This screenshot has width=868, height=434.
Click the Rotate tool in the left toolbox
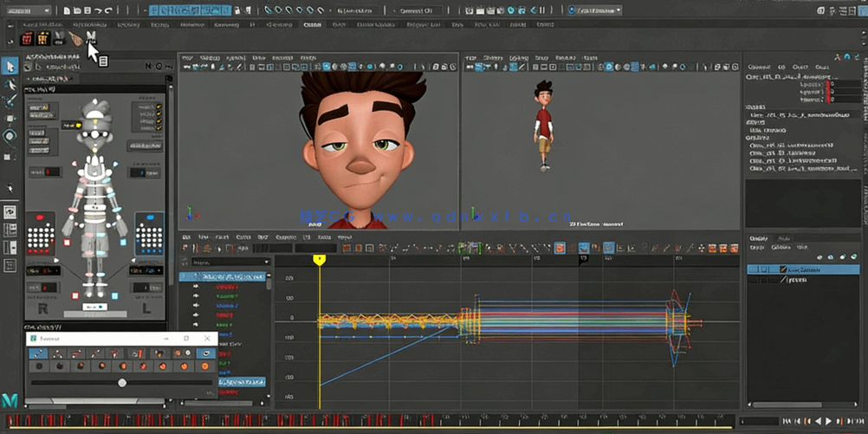(x=10, y=136)
